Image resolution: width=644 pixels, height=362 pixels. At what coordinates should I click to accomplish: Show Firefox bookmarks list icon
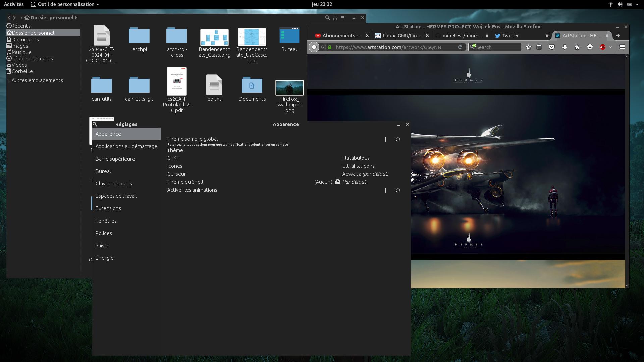pyautogui.click(x=539, y=47)
